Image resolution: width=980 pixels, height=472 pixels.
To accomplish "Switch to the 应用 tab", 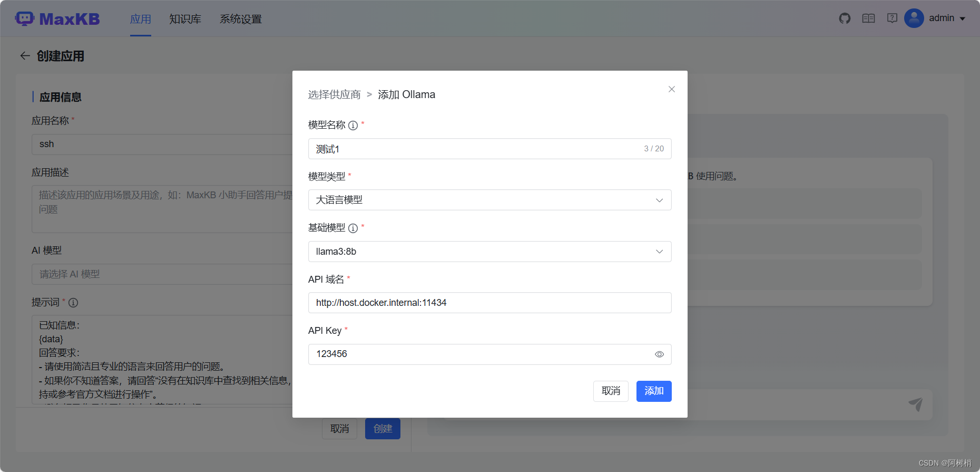I will pos(141,19).
